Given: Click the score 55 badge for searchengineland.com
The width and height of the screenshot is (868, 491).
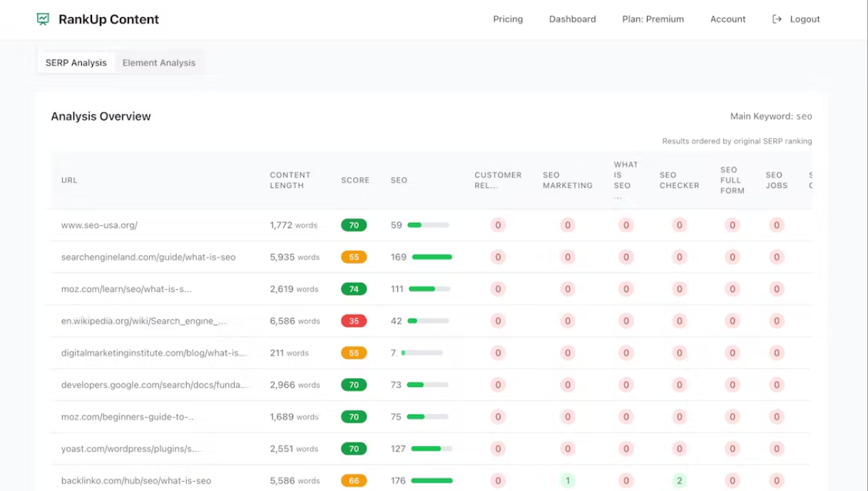Looking at the screenshot, I should (x=354, y=257).
